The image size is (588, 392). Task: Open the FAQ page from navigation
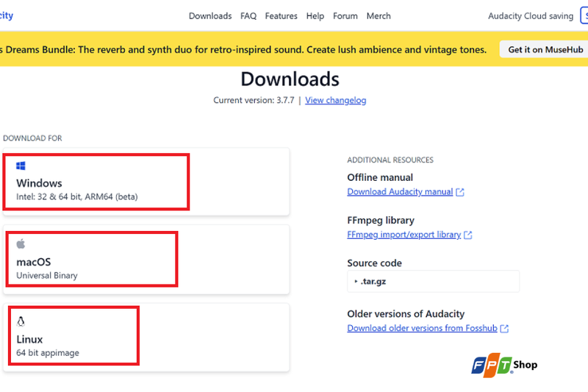pyautogui.click(x=248, y=16)
